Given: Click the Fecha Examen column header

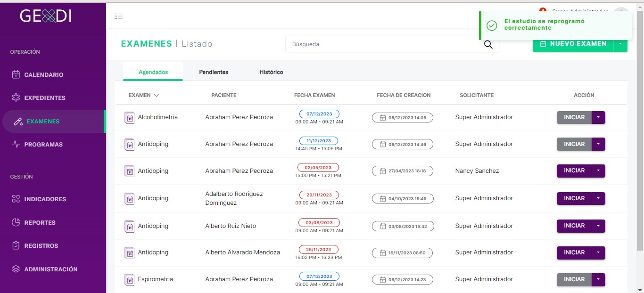Looking at the screenshot, I should point(314,95).
